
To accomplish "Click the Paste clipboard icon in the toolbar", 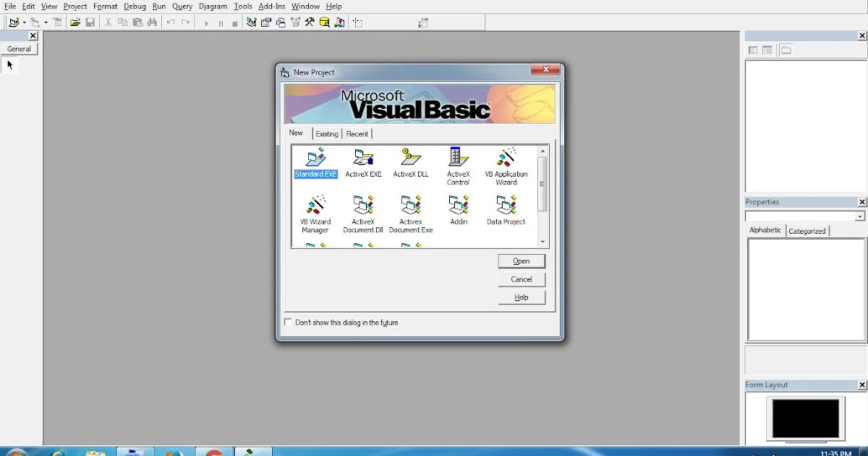I will point(137,22).
